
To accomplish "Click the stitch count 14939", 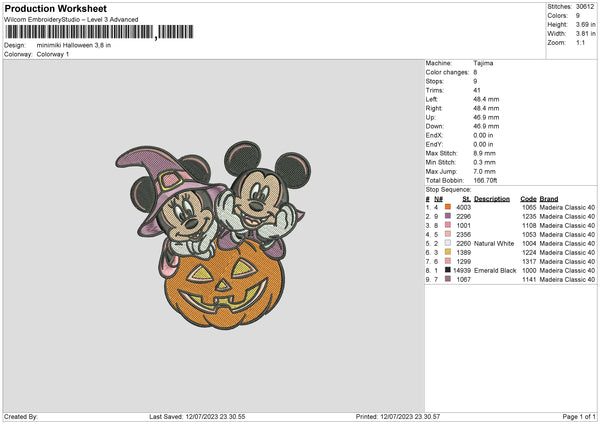I will tap(462, 271).
